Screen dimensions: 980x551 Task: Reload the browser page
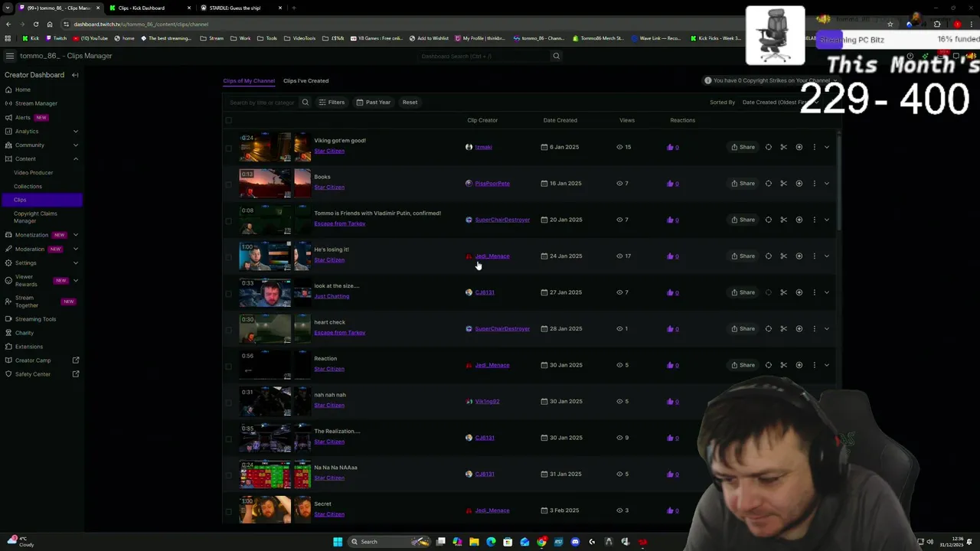click(36, 24)
